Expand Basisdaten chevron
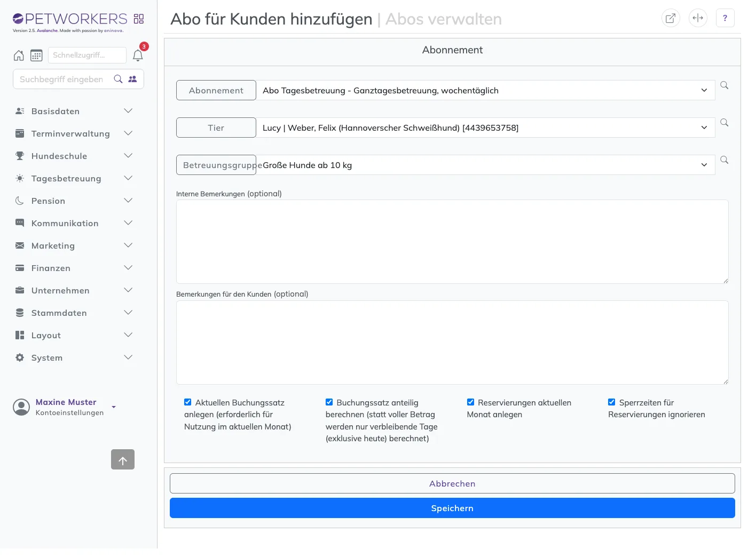 click(x=128, y=111)
